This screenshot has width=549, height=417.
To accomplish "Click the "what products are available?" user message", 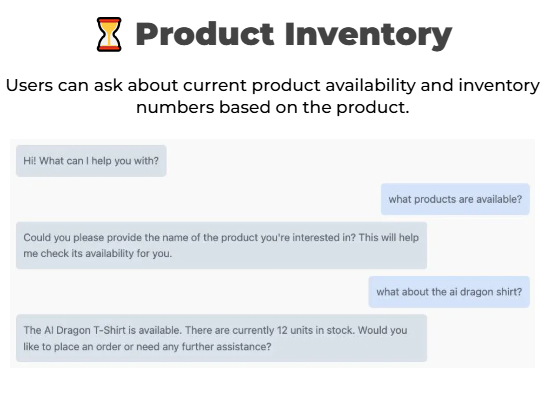I will pos(455,199).
